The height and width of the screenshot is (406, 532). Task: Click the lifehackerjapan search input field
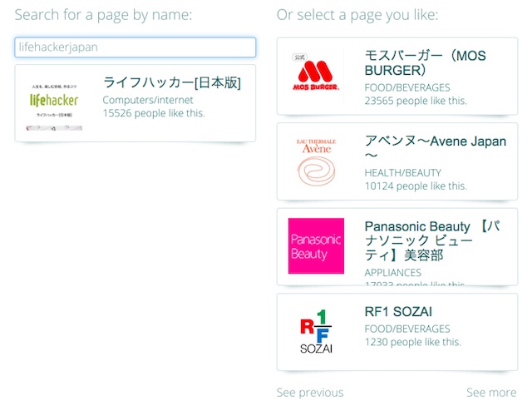(135, 47)
